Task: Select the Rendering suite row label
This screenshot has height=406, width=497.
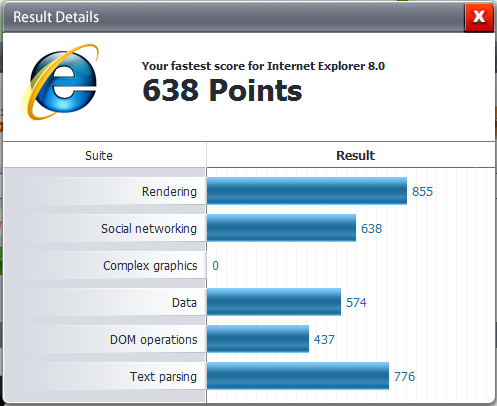Action: [x=169, y=192]
